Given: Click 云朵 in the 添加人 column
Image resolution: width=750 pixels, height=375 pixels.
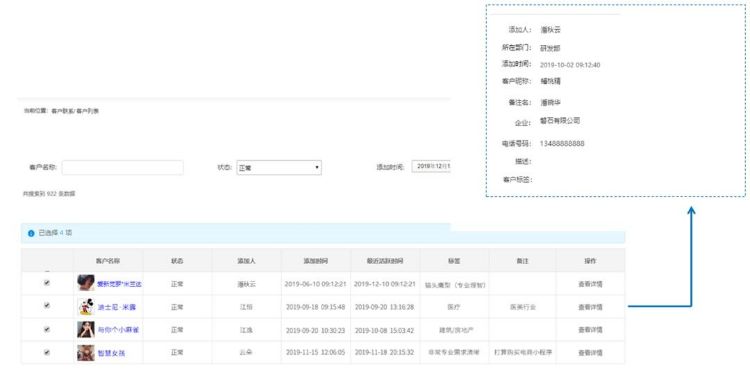Looking at the screenshot, I should coord(246,353).
